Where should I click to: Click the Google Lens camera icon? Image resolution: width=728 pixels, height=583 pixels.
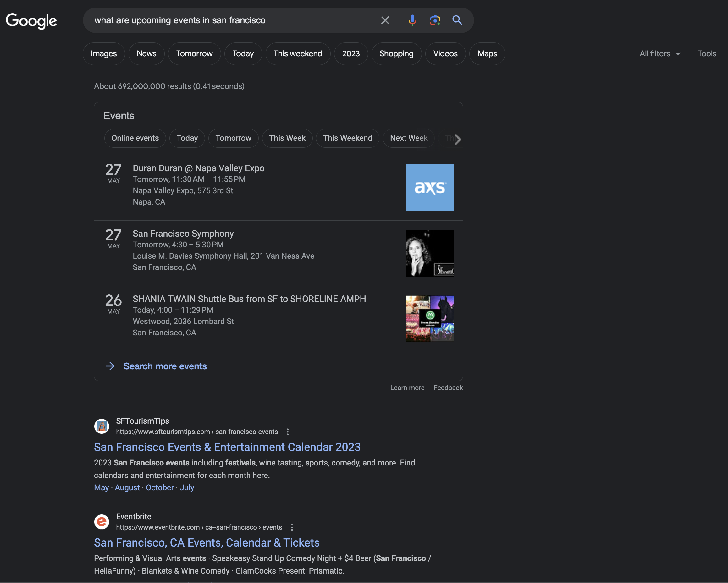[435, 20]
